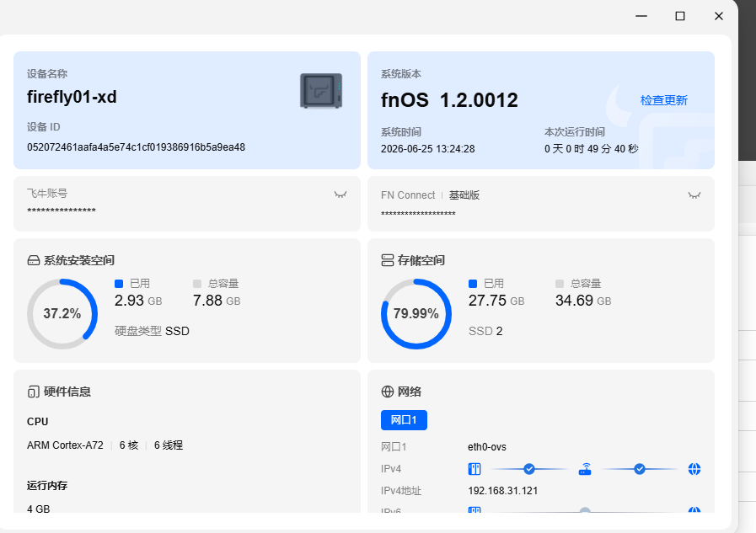
Task: Click the 飞牛账号 label
Action: click(x=47, y=194)
